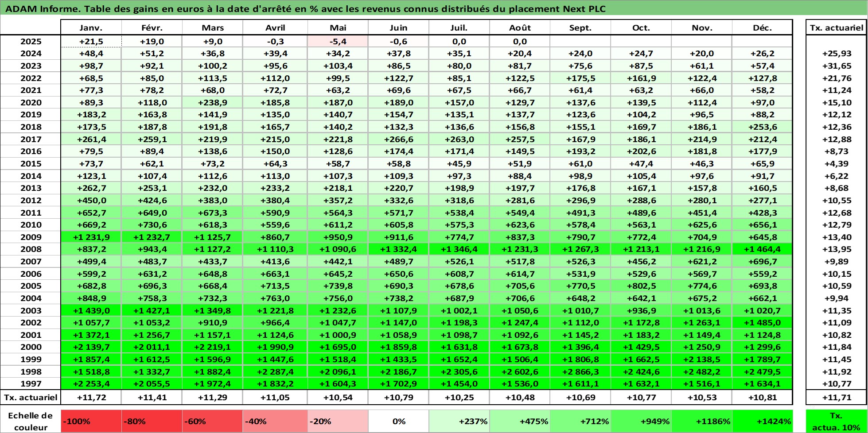This screenshot has height=433, width=868.
Task: Click the -20% color swatch
Action: point(338,421)
